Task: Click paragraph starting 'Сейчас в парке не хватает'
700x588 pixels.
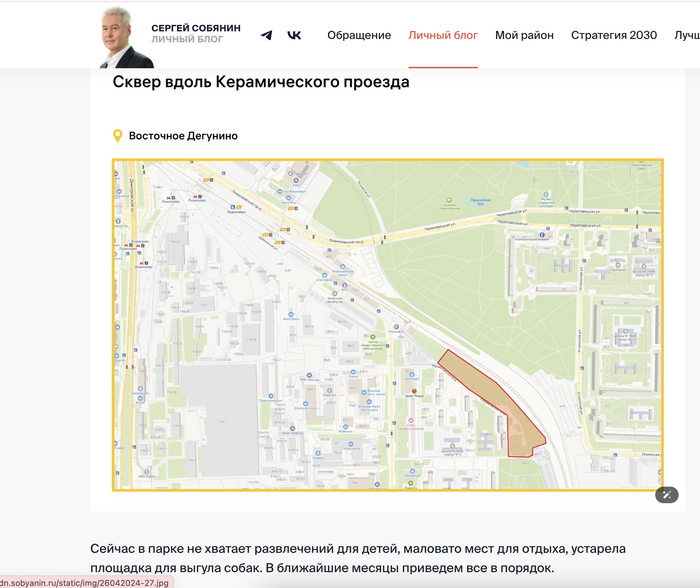Action: (358, 558)
